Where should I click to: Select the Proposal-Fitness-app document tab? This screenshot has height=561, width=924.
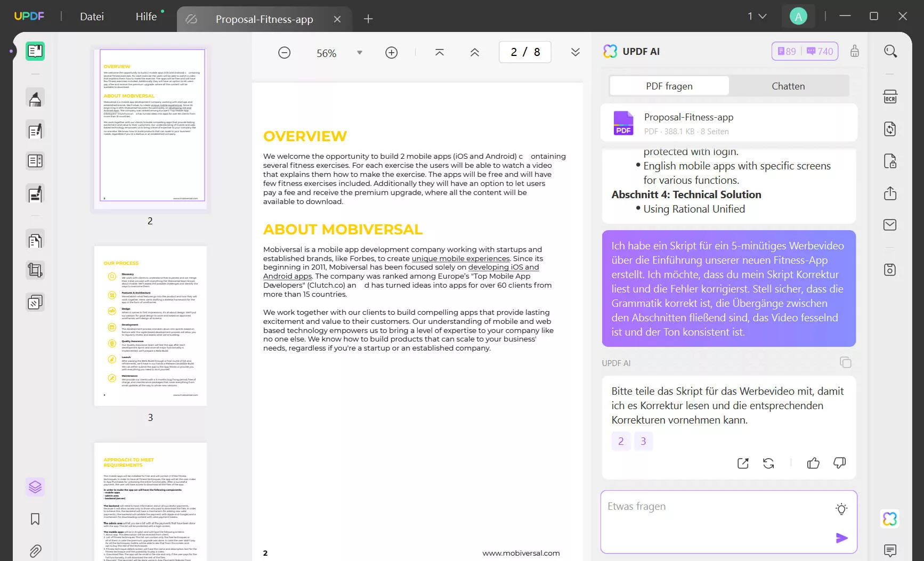264,19
